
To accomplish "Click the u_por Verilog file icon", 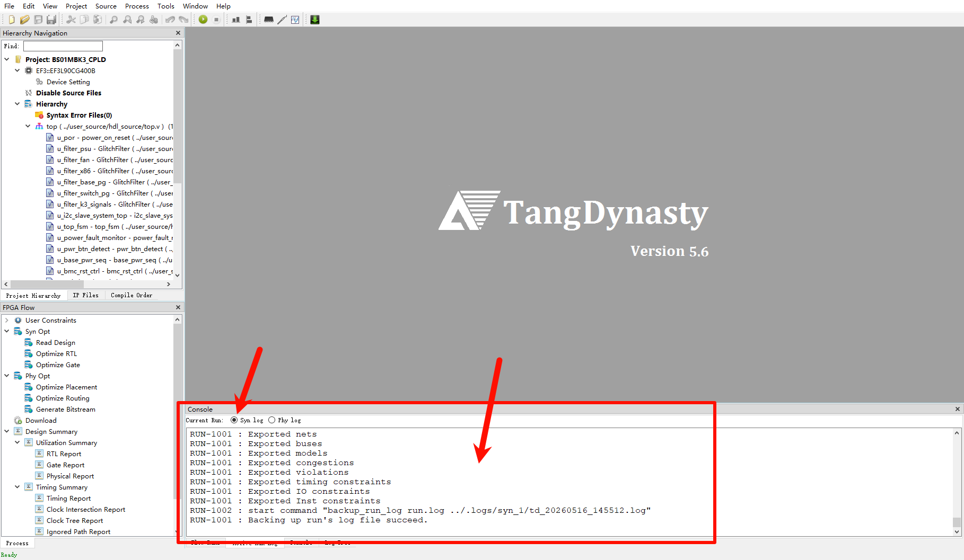I will coord(50,137).
